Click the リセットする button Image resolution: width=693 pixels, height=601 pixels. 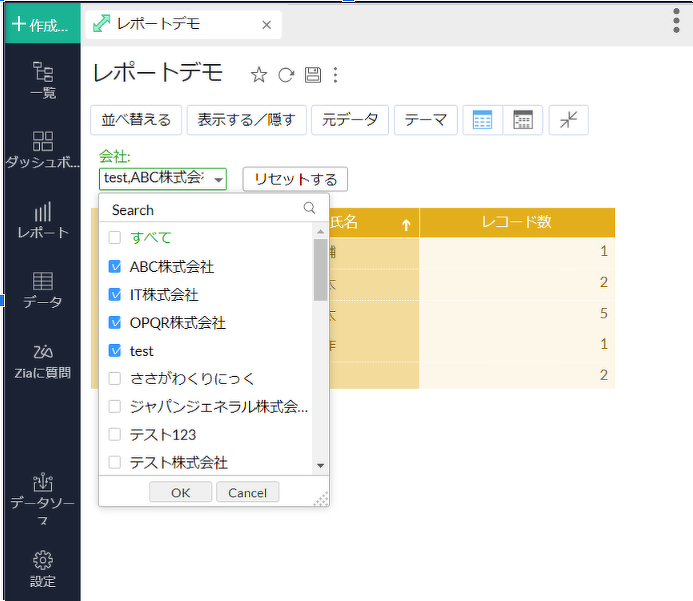click(295, 179)
